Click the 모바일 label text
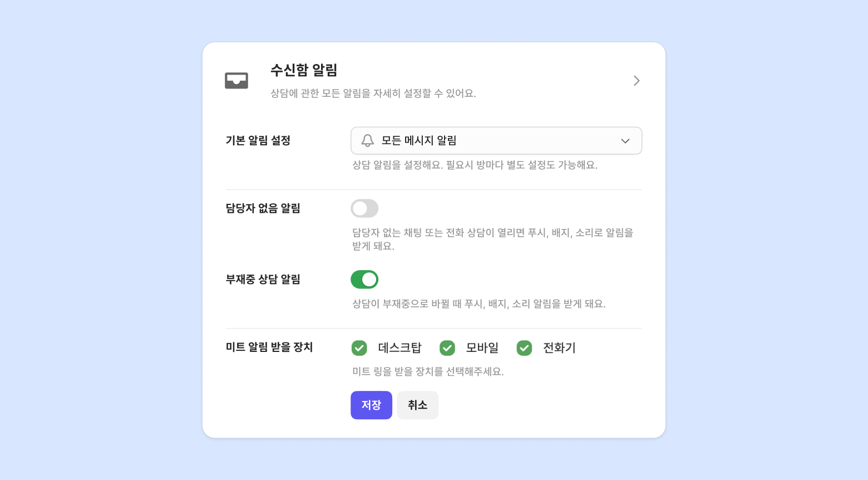Screen dimensions: 868x480 tap(482, 348)
